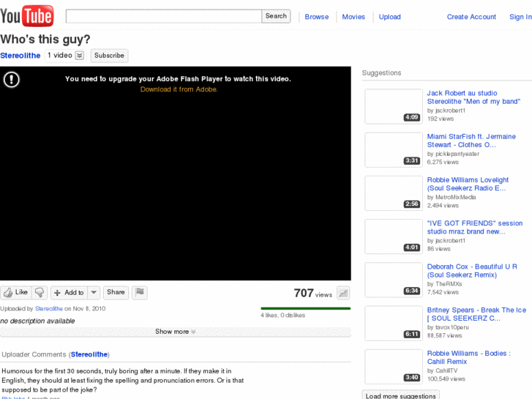The image size is (532, 399).
Task: Click Create Account link
Action: click(471, 17)
